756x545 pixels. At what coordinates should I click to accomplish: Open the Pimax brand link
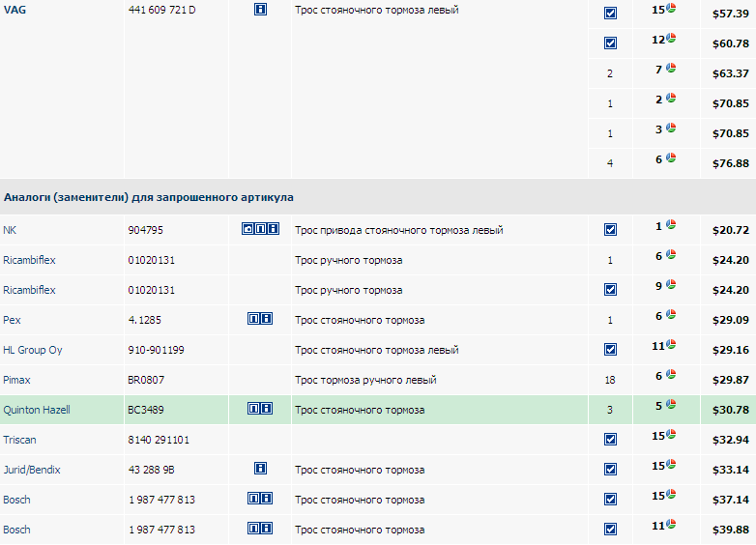[16, 380]
